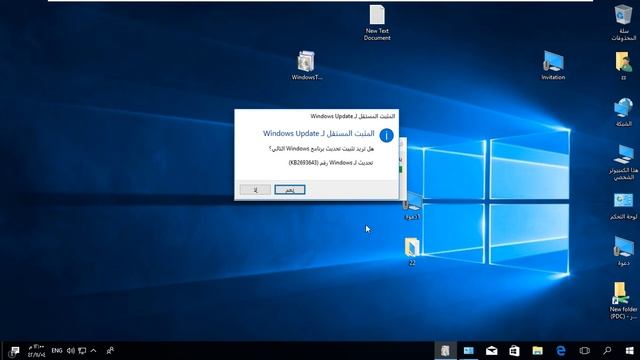Open the volume speaker tray icon
640x360 pixels.
71,351
